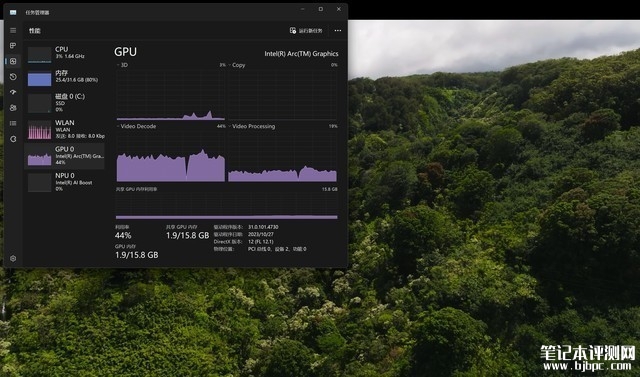This screenshot has width=640, height=377.
Task: Click the 15.8 GB graph maximum label
Action: point(330,189)
